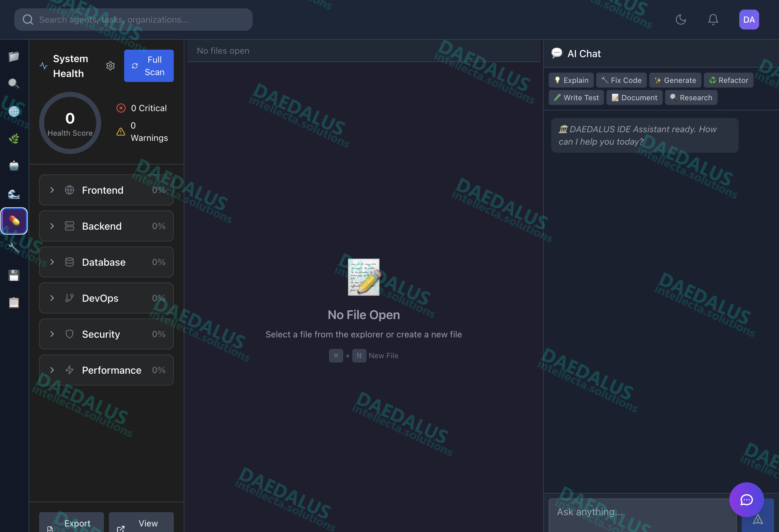Click the No files open tab bar

(x=363, y=51)
